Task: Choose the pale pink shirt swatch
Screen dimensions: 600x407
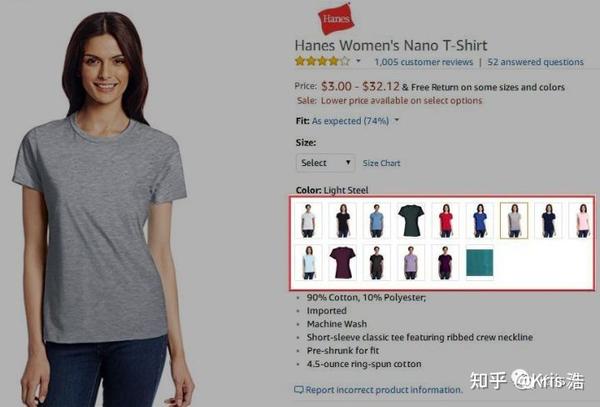Action: (582, 221)
